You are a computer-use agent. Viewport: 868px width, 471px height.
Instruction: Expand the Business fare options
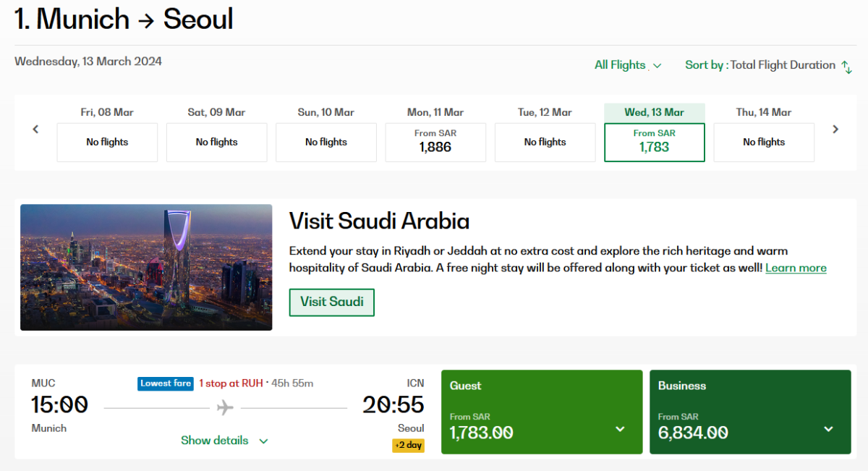tap(828, 429)
